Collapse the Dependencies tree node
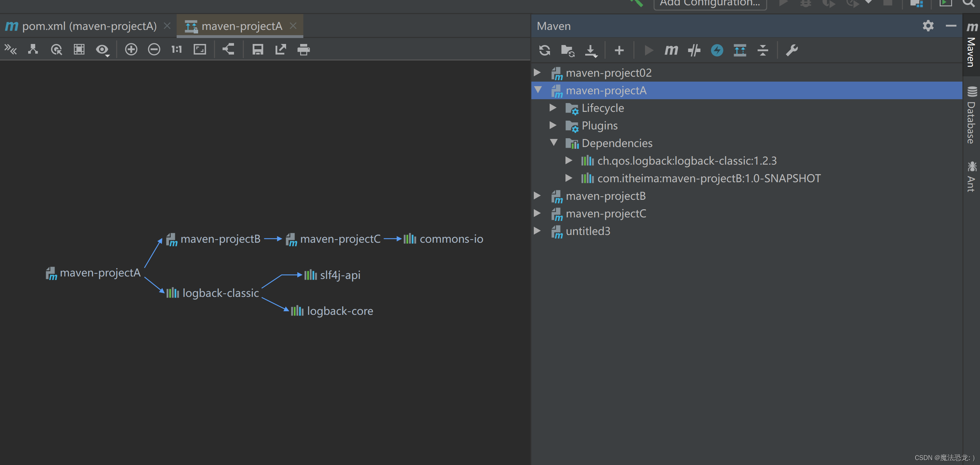This screenshot has width=980, height=465. coord(554,143)
